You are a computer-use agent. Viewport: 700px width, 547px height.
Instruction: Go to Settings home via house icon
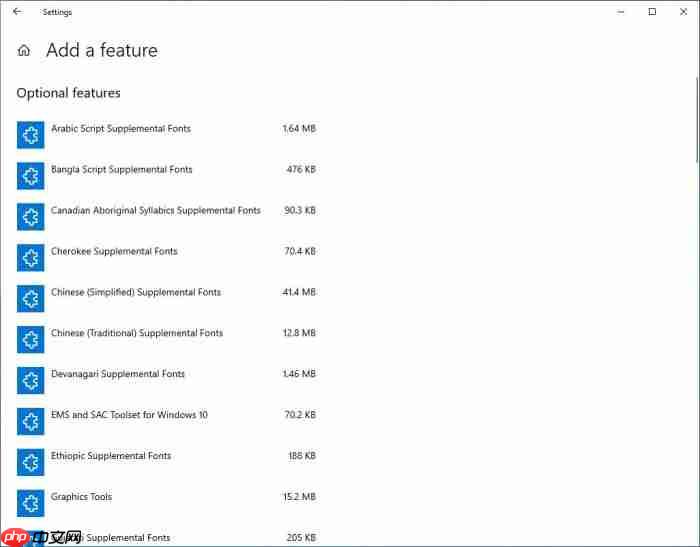point(24,51)
